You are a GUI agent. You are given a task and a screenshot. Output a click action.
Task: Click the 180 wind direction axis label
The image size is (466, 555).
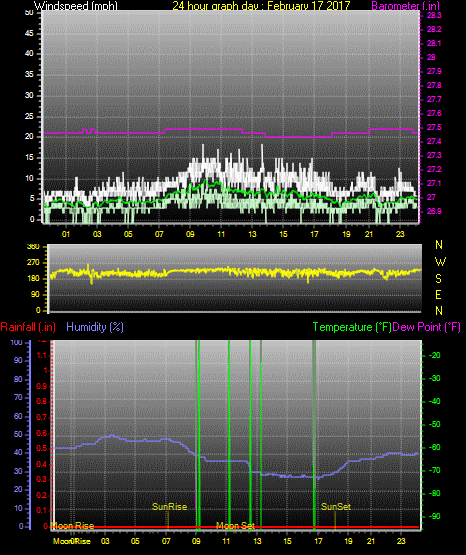pos(34,279)
